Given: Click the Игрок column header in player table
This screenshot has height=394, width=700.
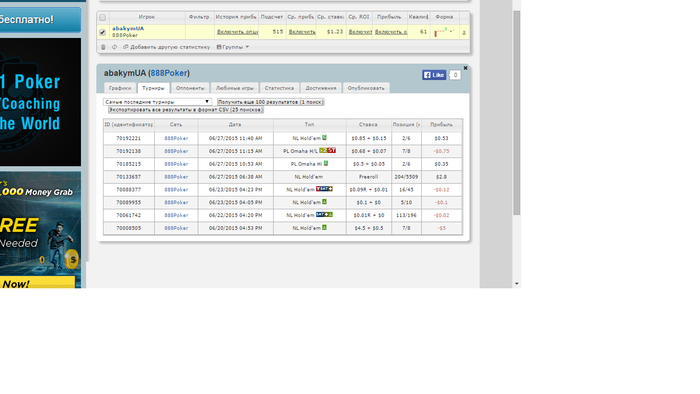Looking at the screenshot, I should (x=146, y=17).
